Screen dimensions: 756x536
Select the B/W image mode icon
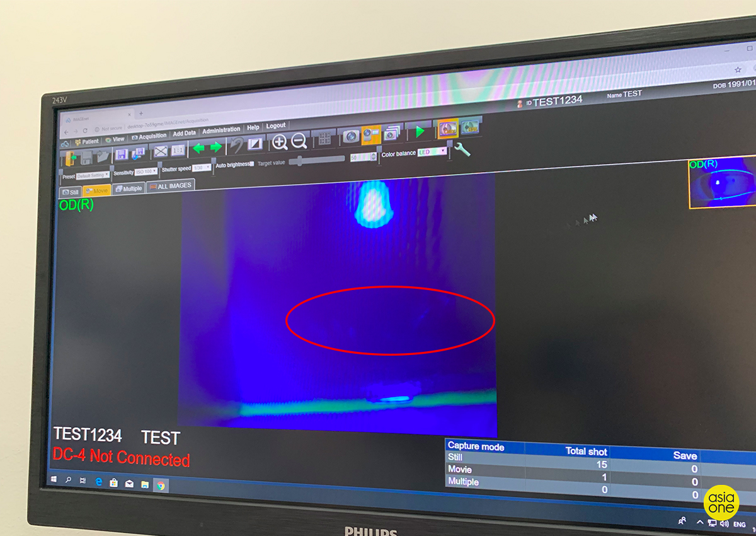click(471, 127)
